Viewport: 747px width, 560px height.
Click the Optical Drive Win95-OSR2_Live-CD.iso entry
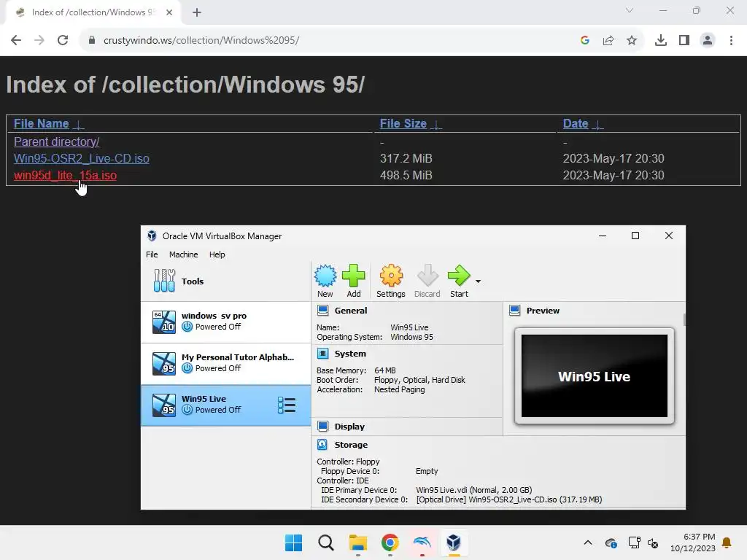pos(509,499)
